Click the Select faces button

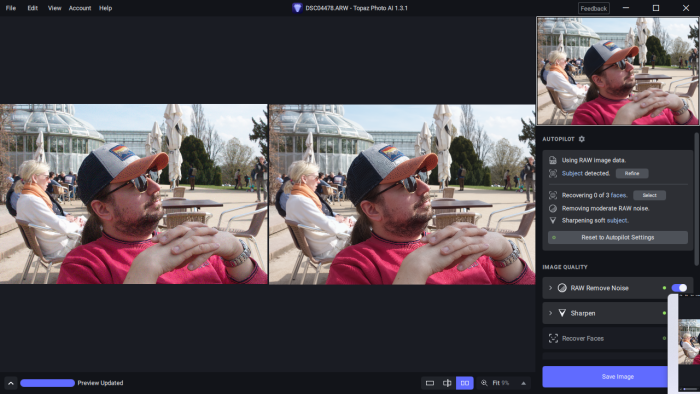click(649, 195)
